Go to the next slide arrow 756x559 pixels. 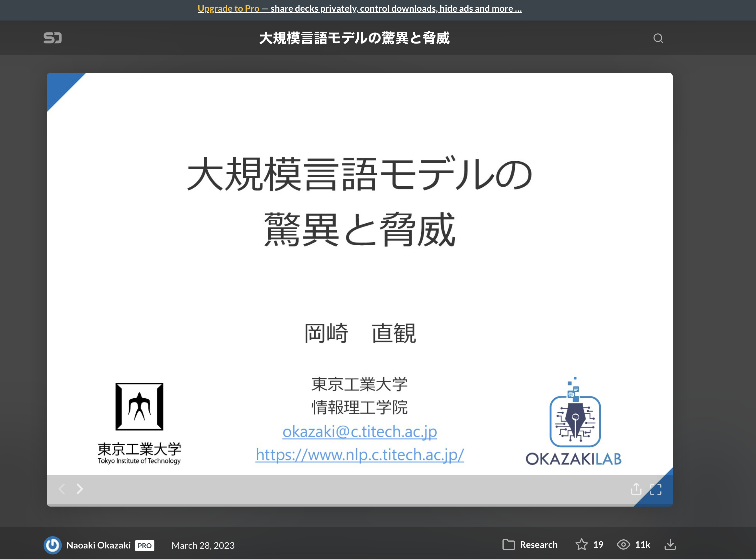79,489
